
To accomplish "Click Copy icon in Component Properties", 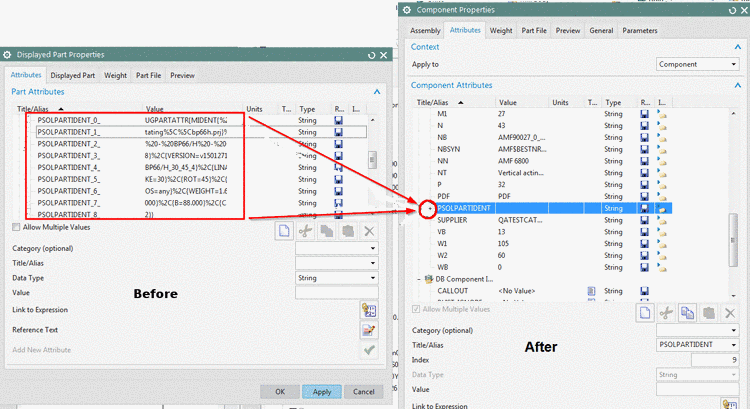I will click(687, 313).
